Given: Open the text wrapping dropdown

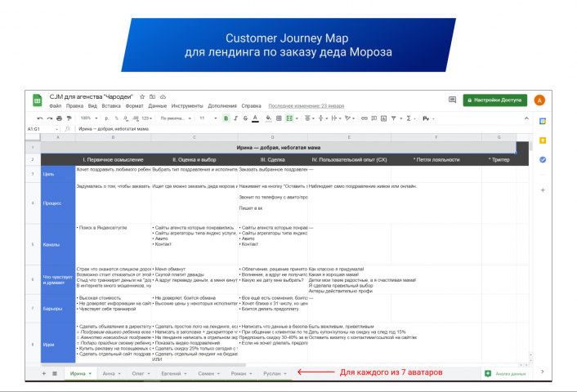Looking at the screenshot, I should pos(336,118).
